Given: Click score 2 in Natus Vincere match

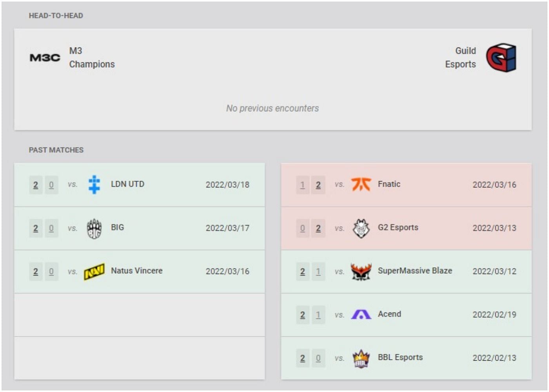Looking at the screenshot, I should [x=36, y=272].
